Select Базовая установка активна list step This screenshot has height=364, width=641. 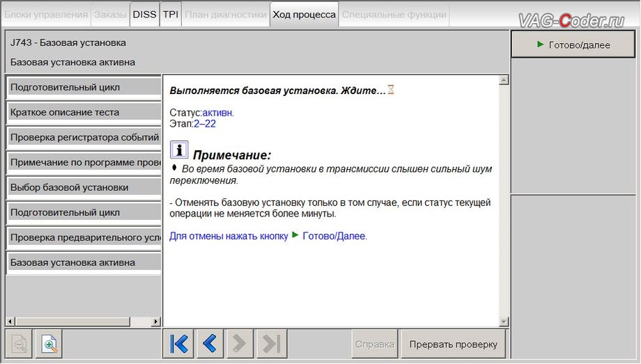[84, 262]
